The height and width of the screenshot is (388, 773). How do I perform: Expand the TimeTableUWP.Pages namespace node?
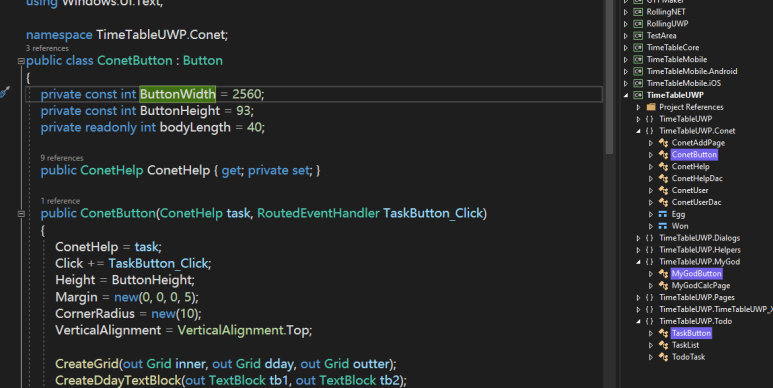(x=638, y=297)
